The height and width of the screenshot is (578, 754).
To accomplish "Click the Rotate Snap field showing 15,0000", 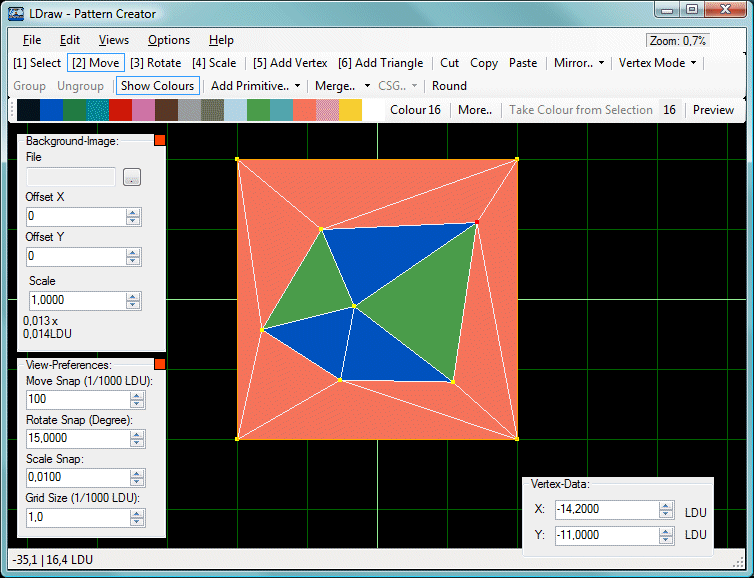I will pos(78,439).
